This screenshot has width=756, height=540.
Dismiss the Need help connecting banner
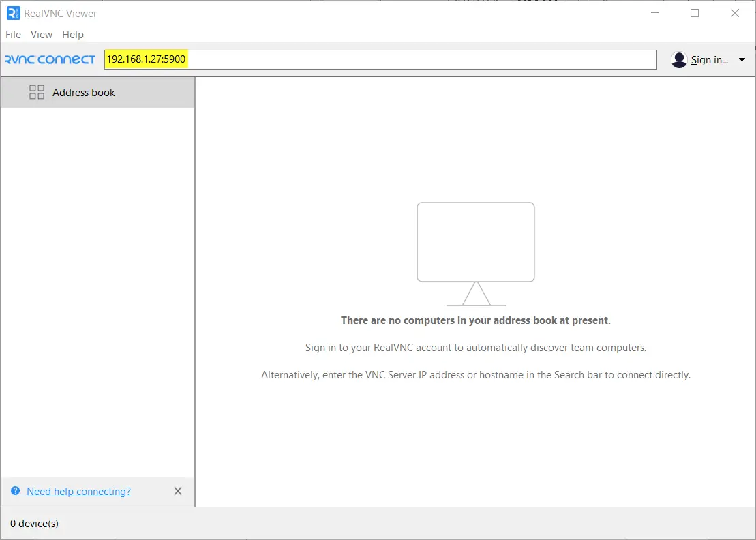click(178, 491)
